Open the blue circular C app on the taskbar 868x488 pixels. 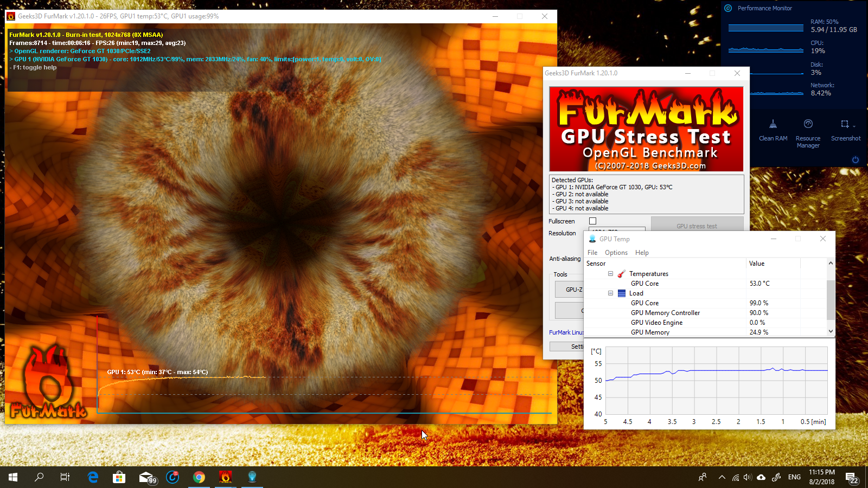pos(173,477)
